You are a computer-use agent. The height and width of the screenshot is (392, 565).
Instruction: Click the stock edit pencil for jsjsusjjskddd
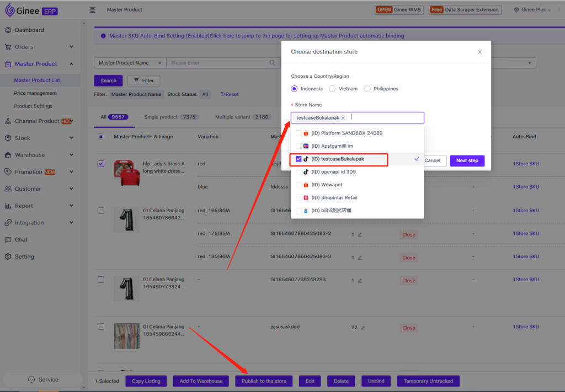[x=363, y=328]
